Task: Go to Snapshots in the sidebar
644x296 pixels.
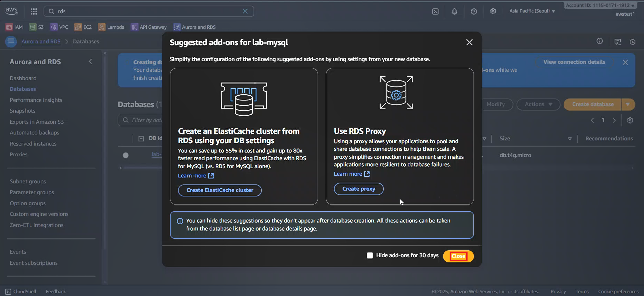Action: tap(22, 111)
